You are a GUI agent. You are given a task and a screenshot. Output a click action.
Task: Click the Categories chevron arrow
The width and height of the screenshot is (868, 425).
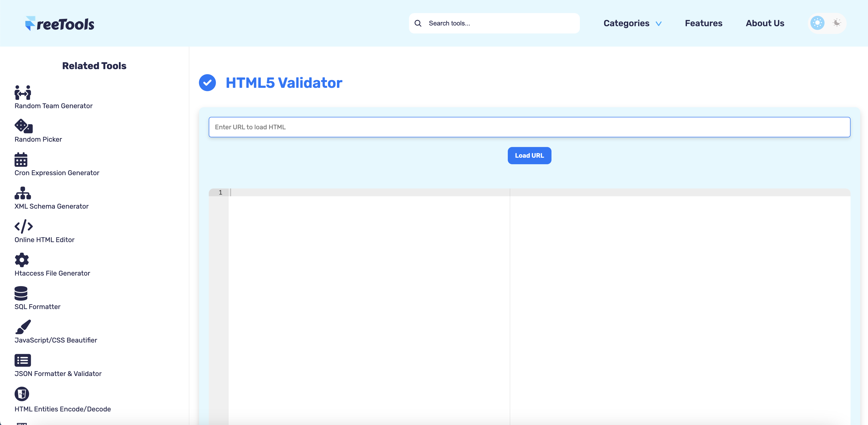tap(659, 24)
